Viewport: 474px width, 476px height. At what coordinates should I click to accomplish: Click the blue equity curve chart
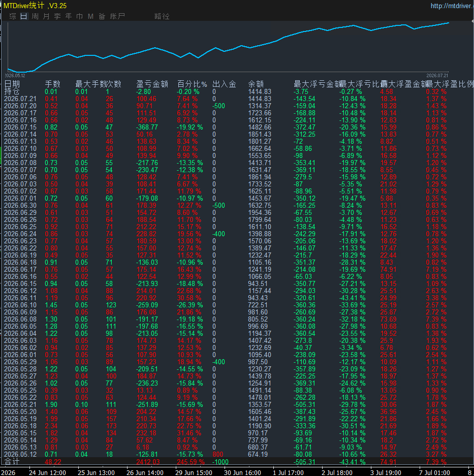pos(228,47)
